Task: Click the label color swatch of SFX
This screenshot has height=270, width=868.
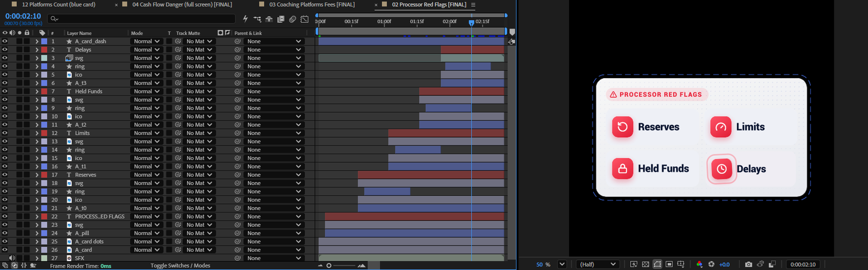Action: 44,258
